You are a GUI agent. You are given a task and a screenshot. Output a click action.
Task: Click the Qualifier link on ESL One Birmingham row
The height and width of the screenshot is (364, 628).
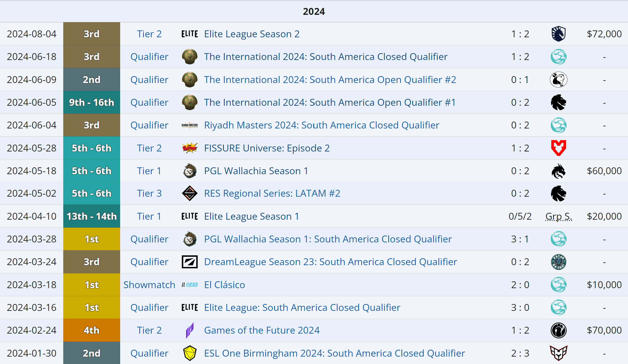pyautogui.click(x=149, y=353)
